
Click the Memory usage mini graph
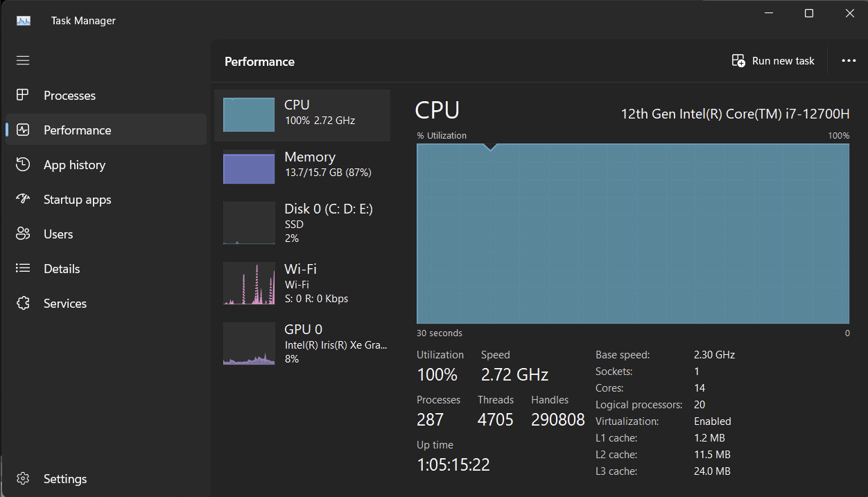click(x=248, y=168)
